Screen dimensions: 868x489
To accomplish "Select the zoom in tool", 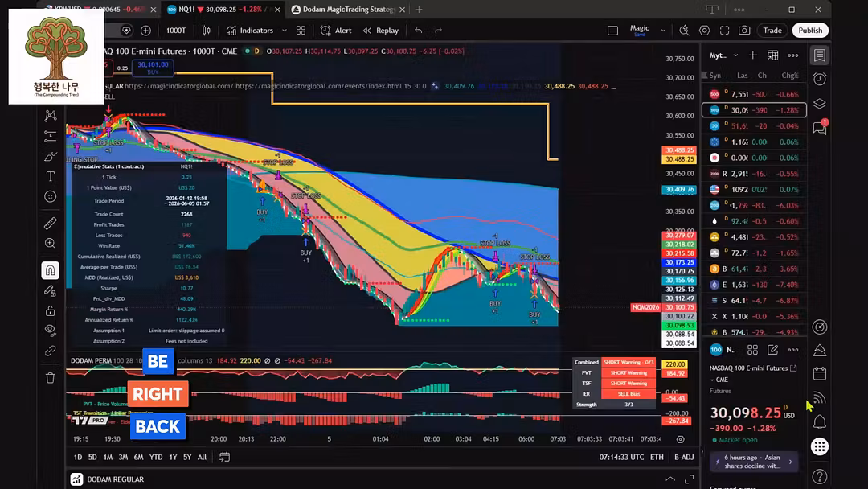I will coord(51,243).
